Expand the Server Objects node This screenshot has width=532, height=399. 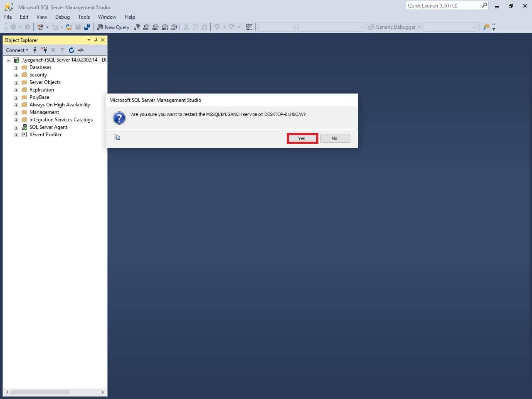tap(16, 83)
